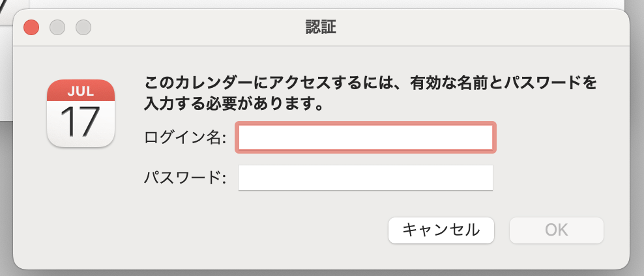Click the background window behind the dialog top
Screen dimensions: 644x276
(329, 4)
